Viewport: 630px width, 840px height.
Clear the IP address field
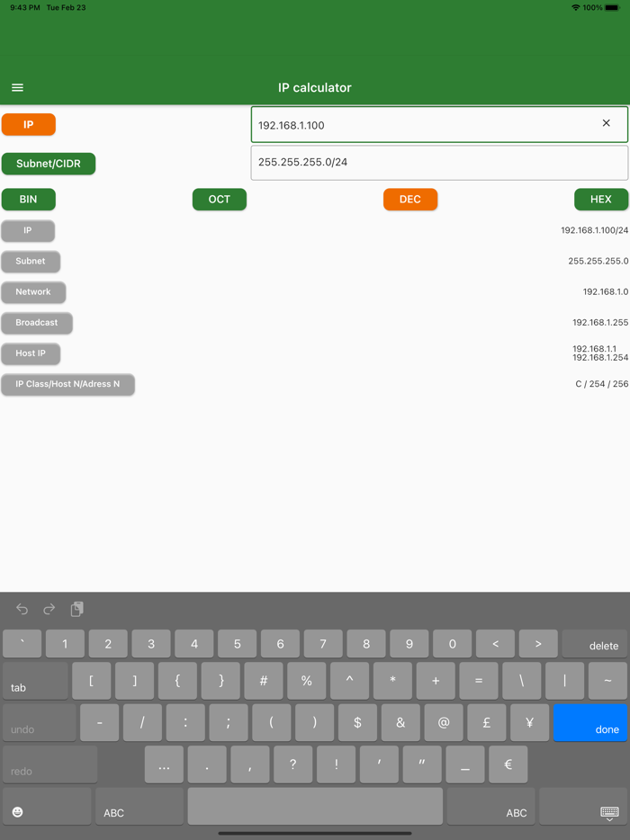606,123
